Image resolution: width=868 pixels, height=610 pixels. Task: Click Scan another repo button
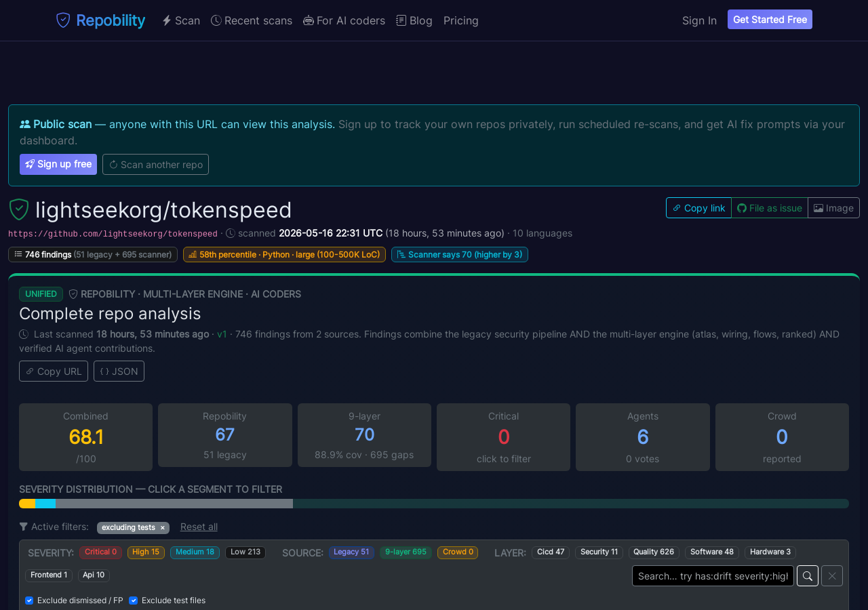pos(155,164)
